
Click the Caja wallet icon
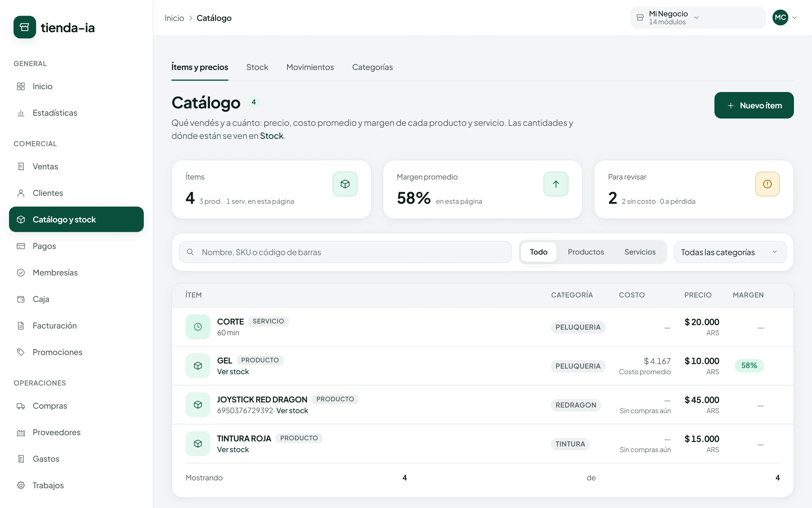click(21, 299)
